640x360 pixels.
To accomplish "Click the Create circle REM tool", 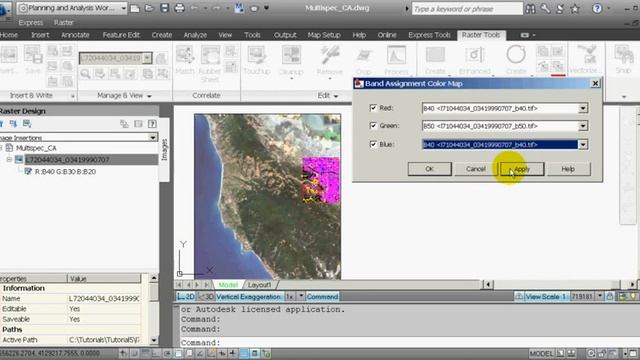I will tap(516, 60).
